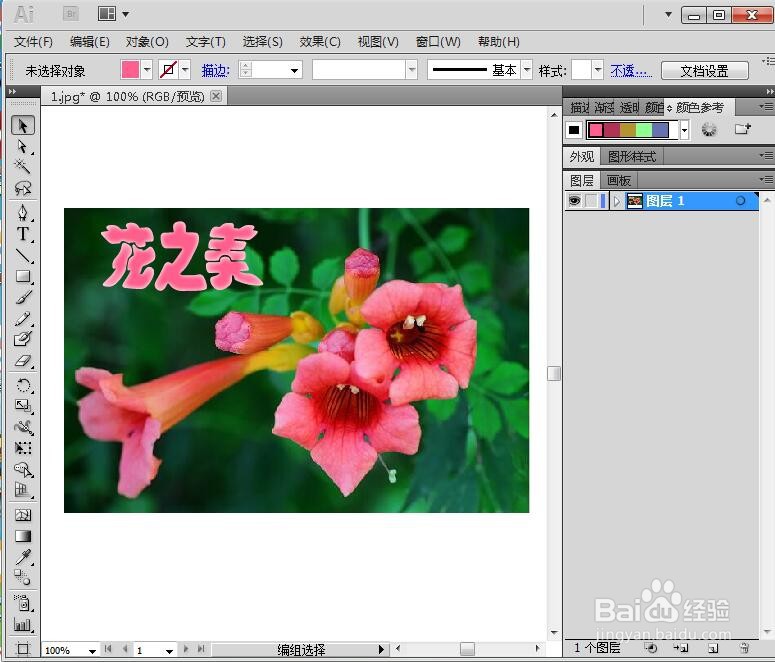
Task: Switch to the 图形样式 tab
Action: point(632,157)
